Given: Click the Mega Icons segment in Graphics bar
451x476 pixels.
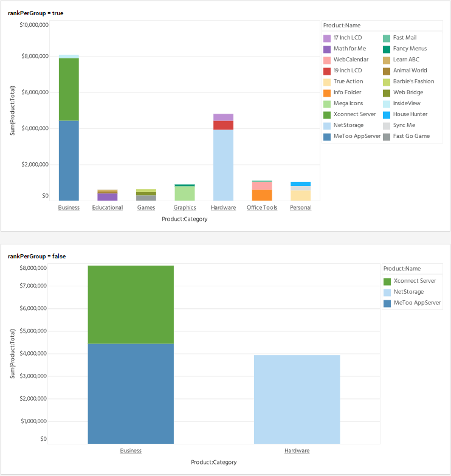Looking at the screenshot, I should click(185, 193).
